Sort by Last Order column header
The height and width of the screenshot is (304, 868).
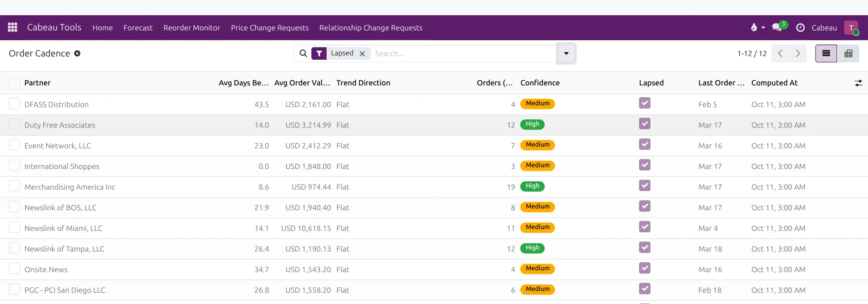coord(722,83)
